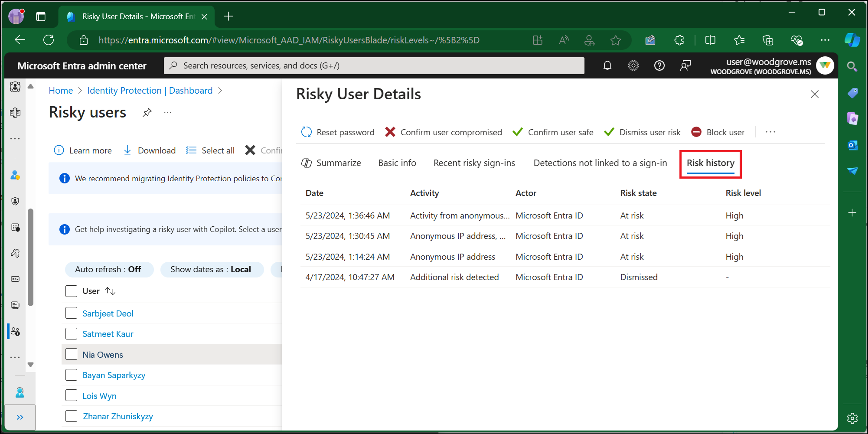The width and height of the screenshot is (868, 434).
Task: Click Confirm user compromised
Action: pyautogui.click(x=444, y=132)
